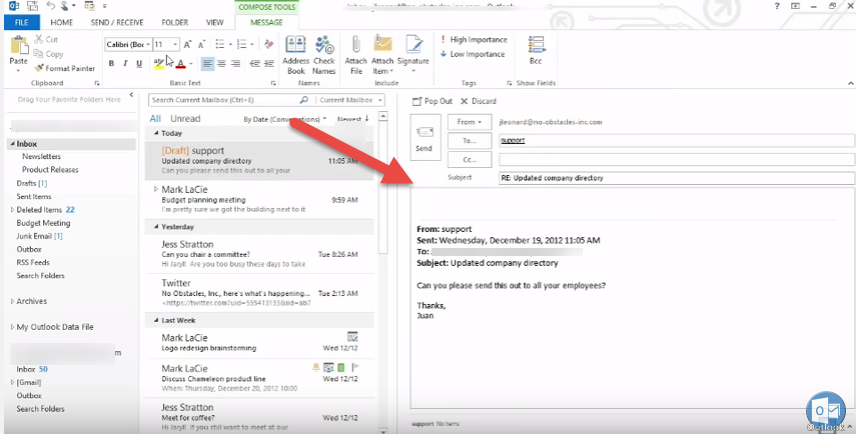
Task: Open the Jess Stratton committee email
Action: [260, 254]
